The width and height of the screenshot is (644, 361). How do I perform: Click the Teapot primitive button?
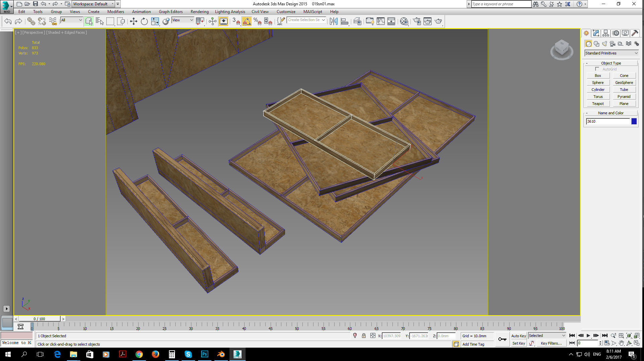pos(598,104)
